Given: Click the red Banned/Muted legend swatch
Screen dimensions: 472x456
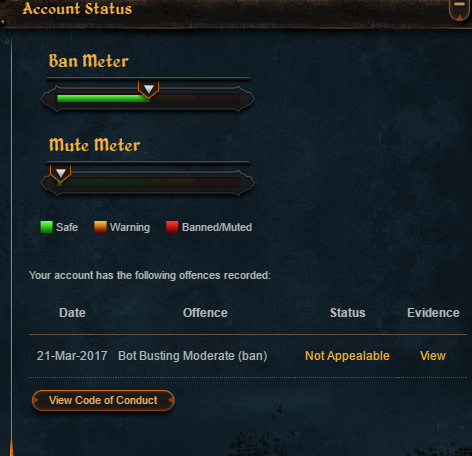Looking at the screenshot, I should click(x=172, y=227).
